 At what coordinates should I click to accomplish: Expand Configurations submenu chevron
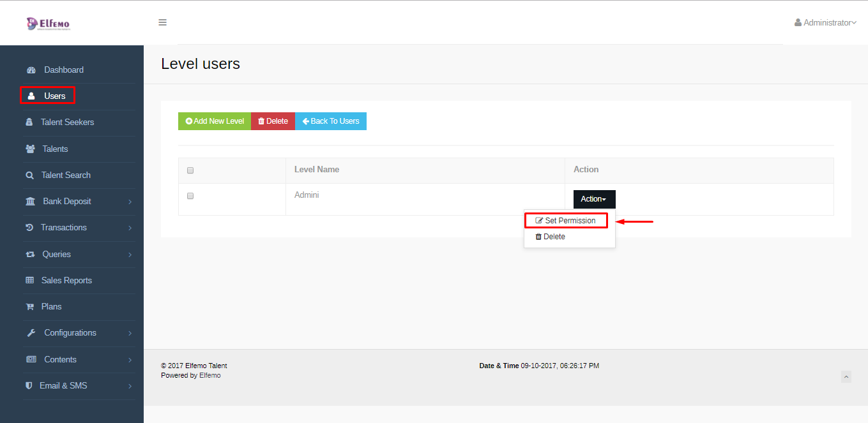[130, 333]
